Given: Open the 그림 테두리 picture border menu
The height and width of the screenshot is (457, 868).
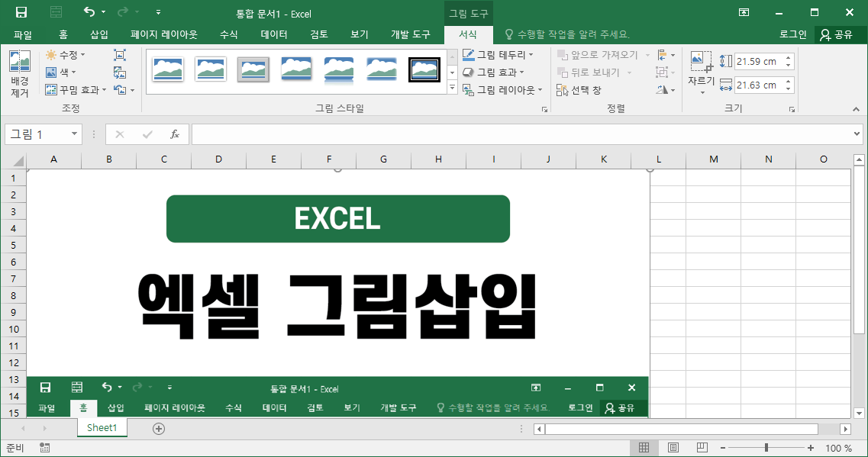Looking at the screenshot, I should [498, 55].
